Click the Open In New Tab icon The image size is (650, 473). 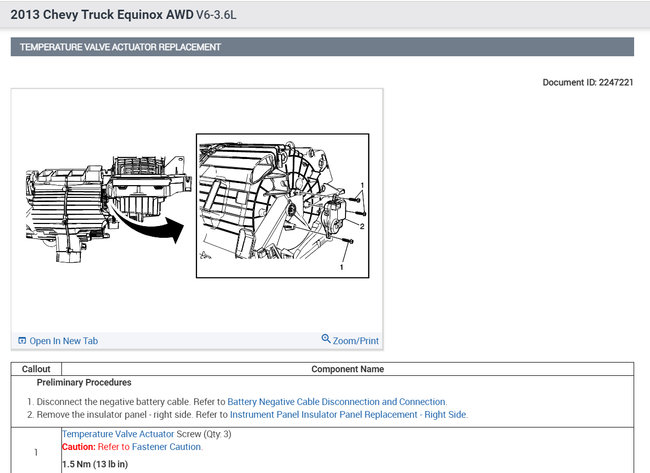pyautogui.click(x=22, y=341)
